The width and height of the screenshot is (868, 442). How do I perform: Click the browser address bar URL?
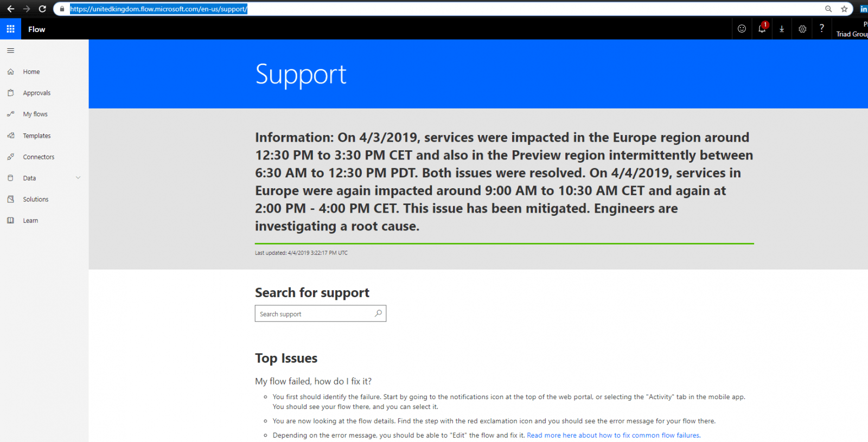pyautogui.click(x=158, y=9)
